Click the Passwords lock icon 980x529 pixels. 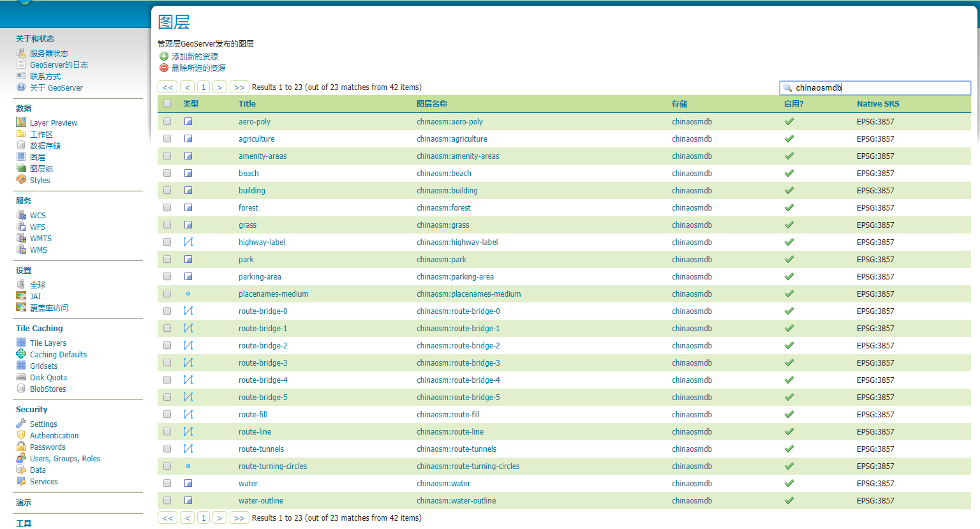[x=21, y=447]
